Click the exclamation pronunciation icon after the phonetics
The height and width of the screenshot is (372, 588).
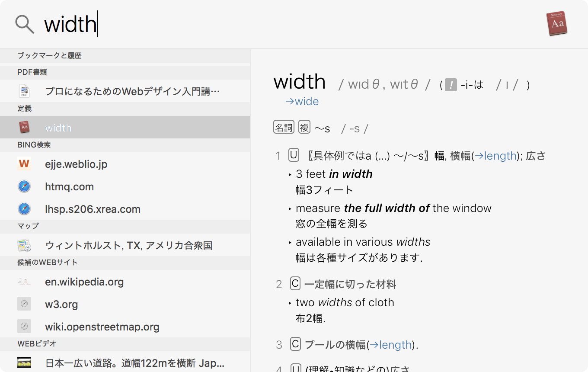[451, 85]
